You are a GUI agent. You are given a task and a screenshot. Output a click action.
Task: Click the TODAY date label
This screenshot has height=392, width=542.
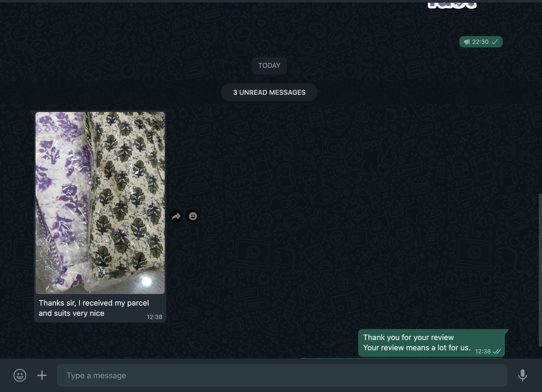pos(269,65)
